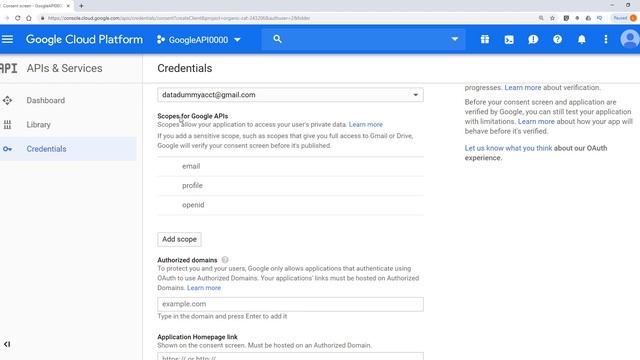Screen dimensions: 640x360
Task: Open the hamburger navigation menu
Action: click(7, 39)
